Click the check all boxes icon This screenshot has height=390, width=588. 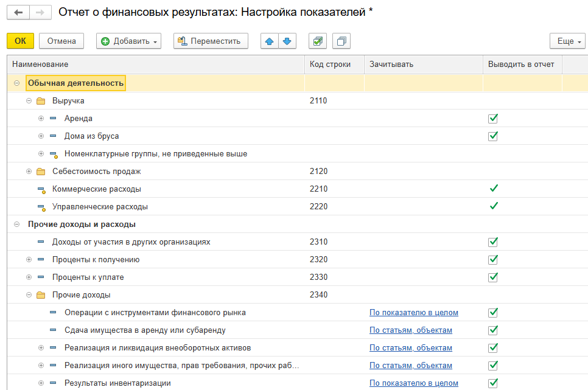coord(318,41)
